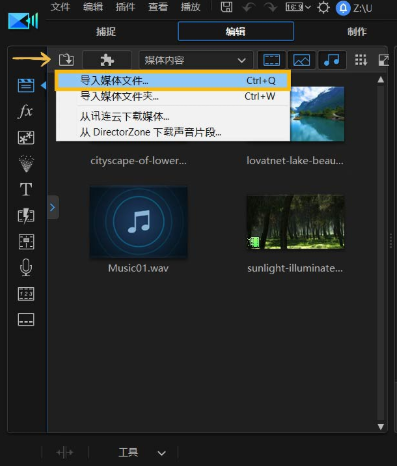Open preferences gear icon
Image resolution: width=397 pixels, height=466 pixels.
pyautogui.click(x=323, y=7)
